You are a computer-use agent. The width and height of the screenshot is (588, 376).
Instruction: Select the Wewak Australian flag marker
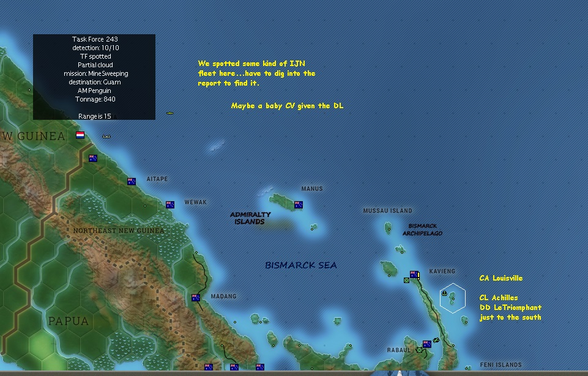coord(170,205)
